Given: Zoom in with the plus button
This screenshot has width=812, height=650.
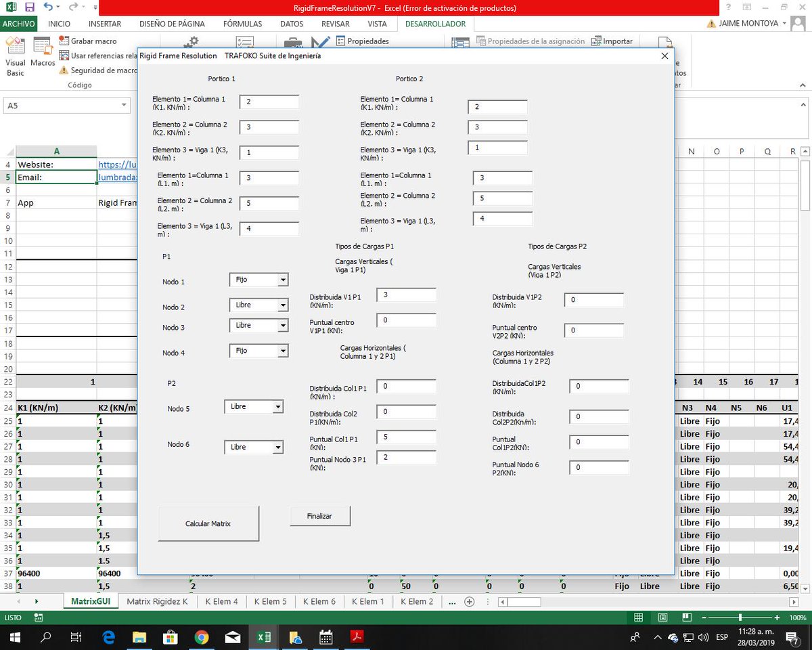Looking at the screenshot, I should [777, 617].
